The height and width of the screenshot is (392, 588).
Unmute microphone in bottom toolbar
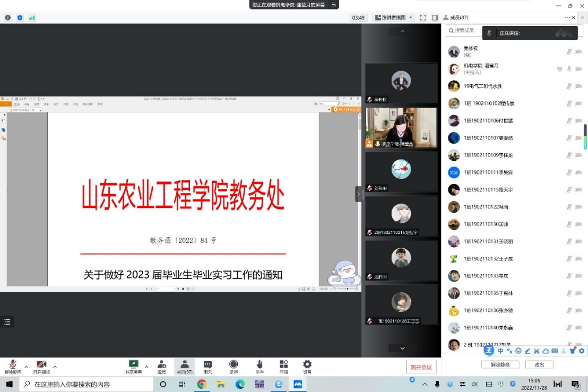(12, 366)
